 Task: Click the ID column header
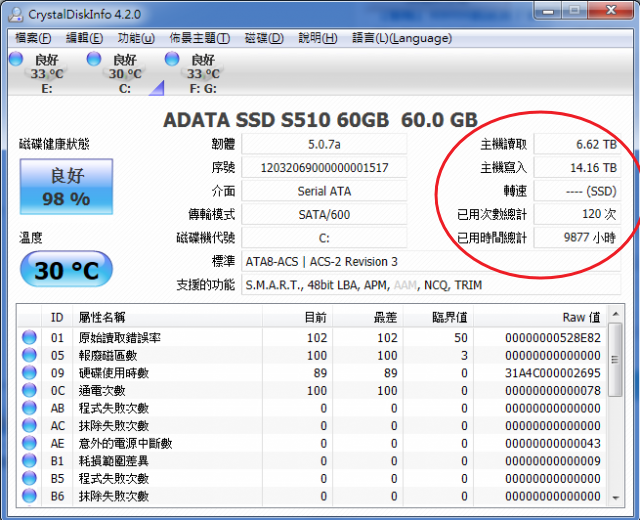point(57,317)
